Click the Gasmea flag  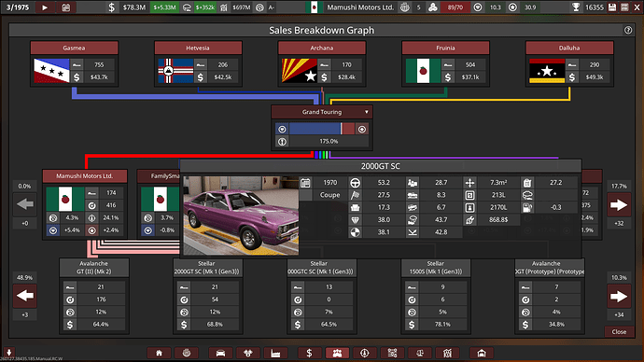coord(51,71)
